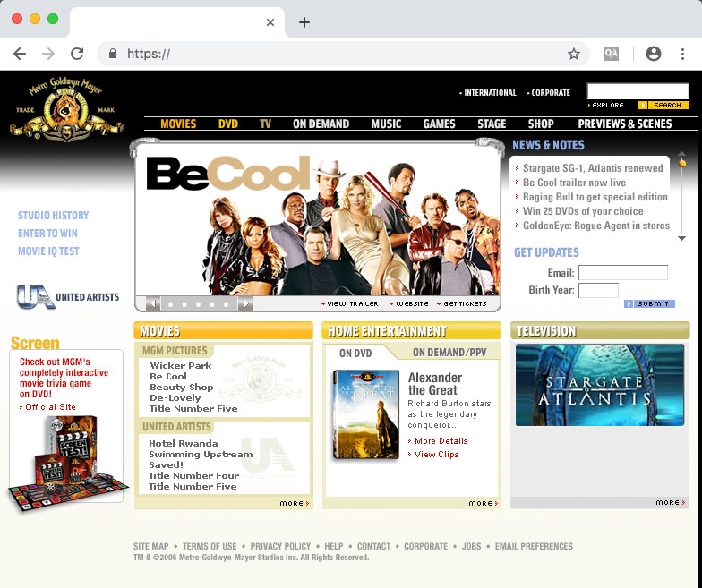The width and height of the screenshot is (702, 588).
Task: Click the yellow Search button
Action: 664,106
